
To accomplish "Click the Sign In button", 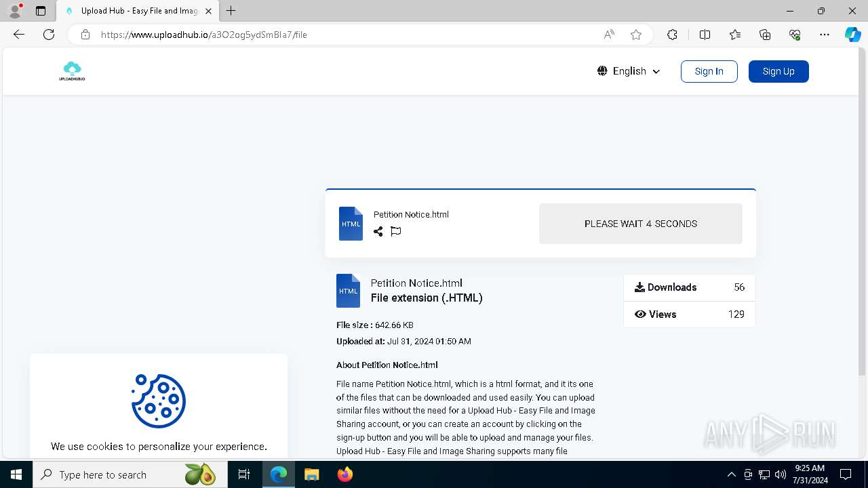I will [709, 71].
